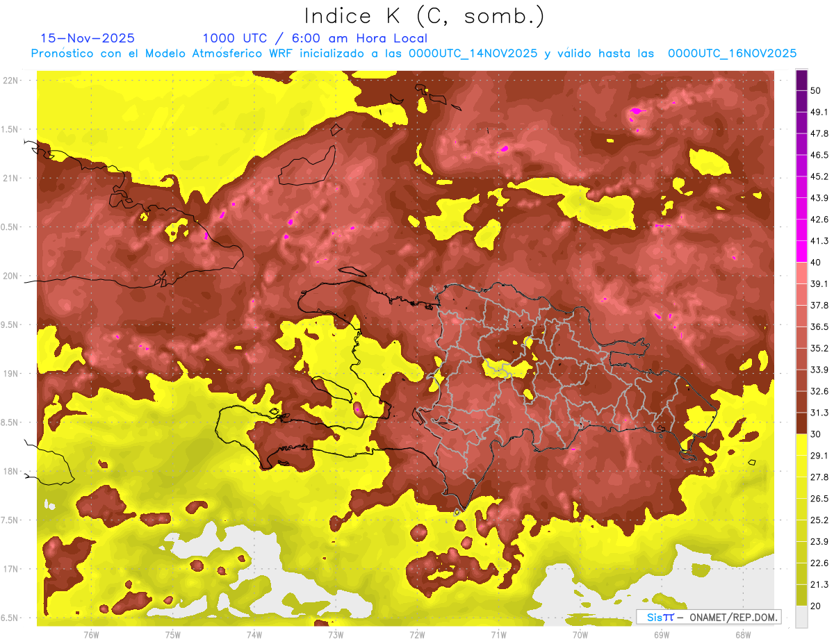Click the colorbar label "30"
834x644 pixels.
point(816,434)
